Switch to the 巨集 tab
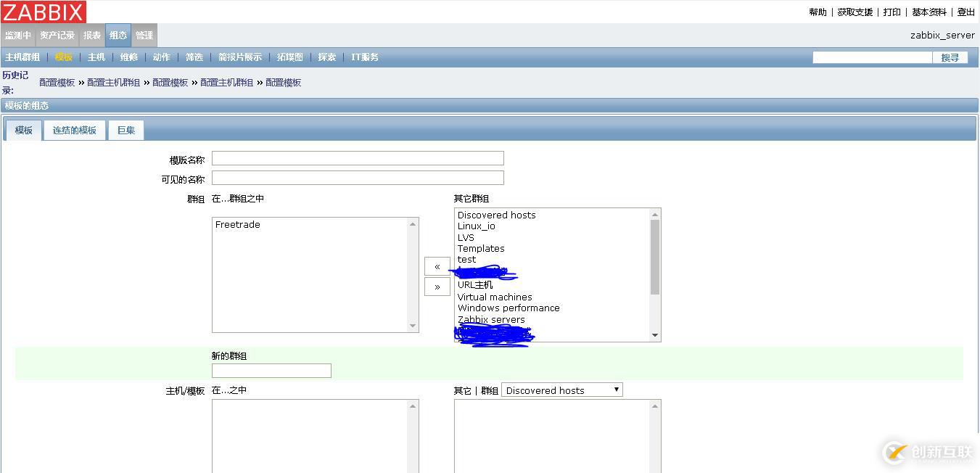The image size is (980, 473). click(125, 130)
